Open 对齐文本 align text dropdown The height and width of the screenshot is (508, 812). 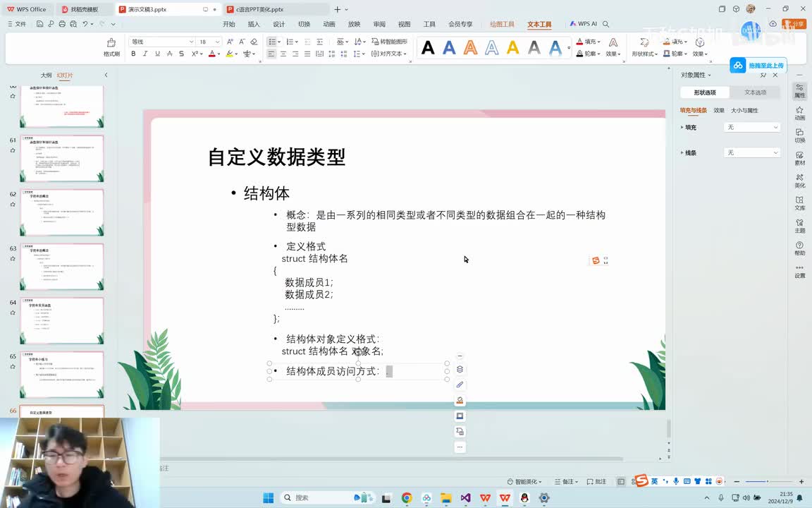389,54
